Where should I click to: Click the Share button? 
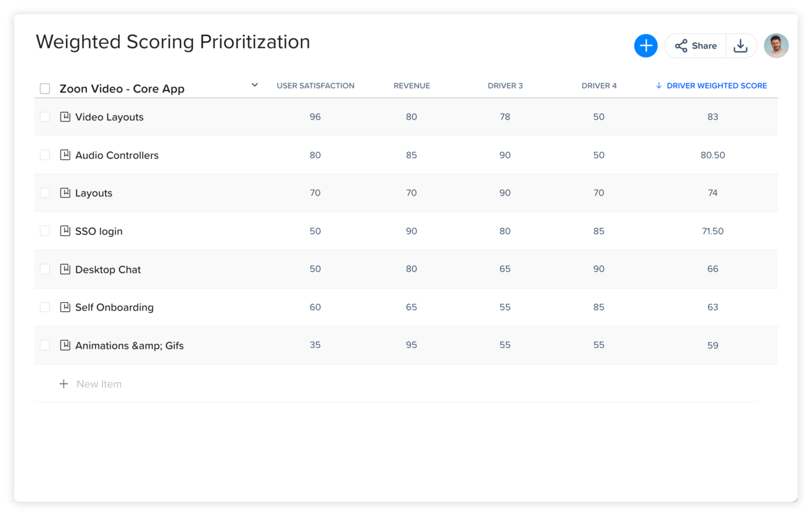(695, 45)
